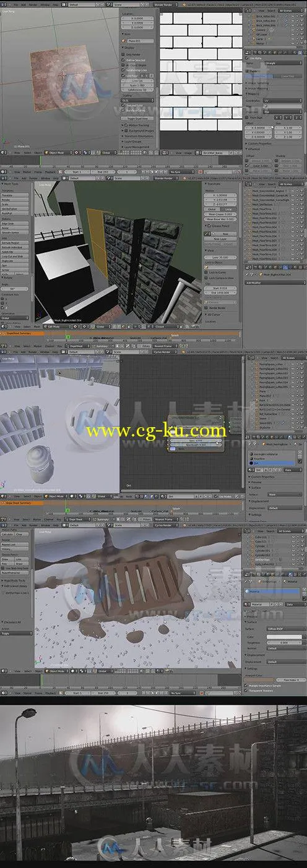Click the Repeat Last button
Image resolution: width=307 pixels, height=868 pixels.
[15, 544]
